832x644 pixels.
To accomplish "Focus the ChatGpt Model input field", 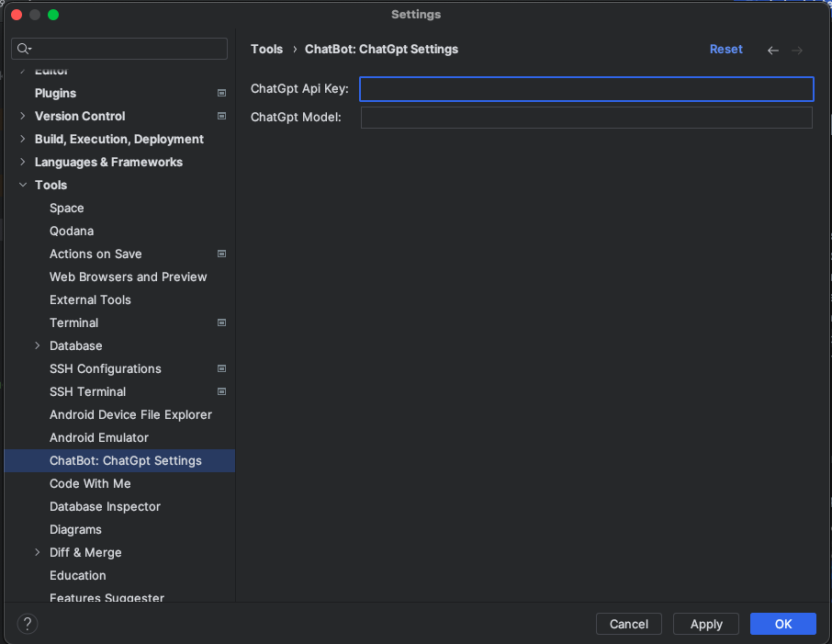I will [586, 118].
